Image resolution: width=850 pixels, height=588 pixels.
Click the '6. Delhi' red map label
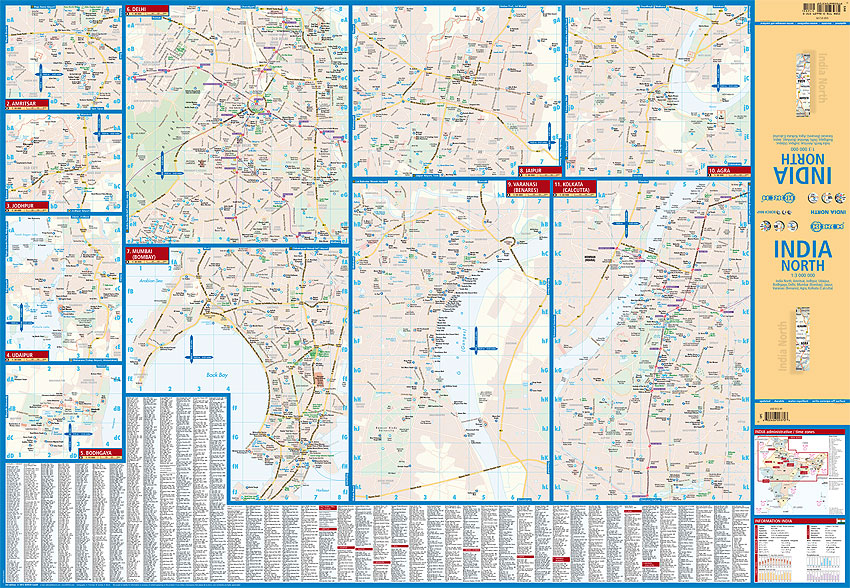pos(147,11)
